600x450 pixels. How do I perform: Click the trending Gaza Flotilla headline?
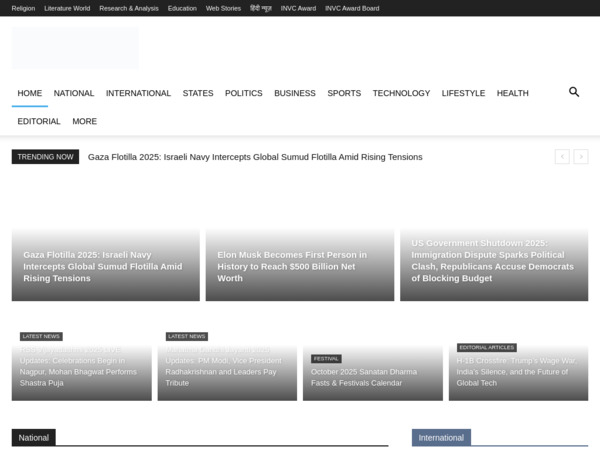click(x=255, y=157)
